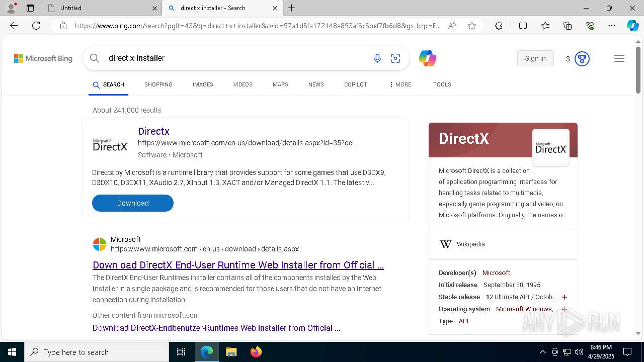Click the page vertical scrollbar
This screenshot has height=362, width=644.
(x=638, y=70)
